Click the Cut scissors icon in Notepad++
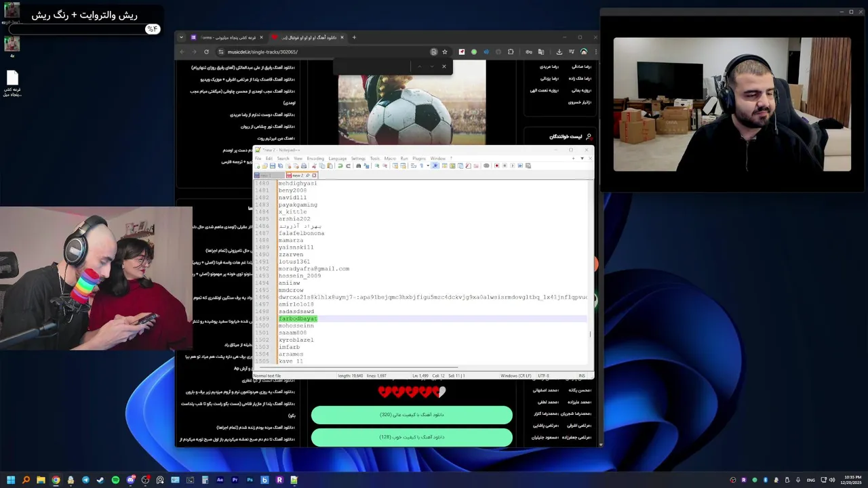The height and width of the screenshot is (488, 868). click(314, 165)
